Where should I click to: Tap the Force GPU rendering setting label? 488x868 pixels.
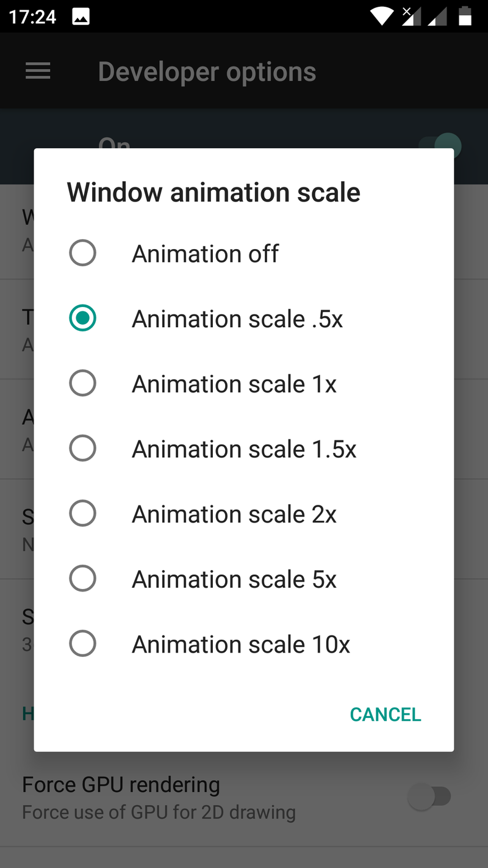[x=121, y=785]
